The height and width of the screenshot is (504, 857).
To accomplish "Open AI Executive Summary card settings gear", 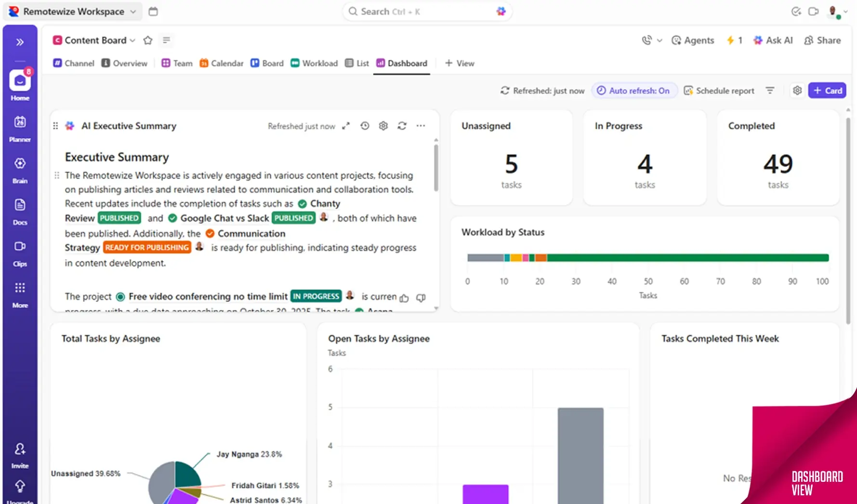I will tap(383, 126).
